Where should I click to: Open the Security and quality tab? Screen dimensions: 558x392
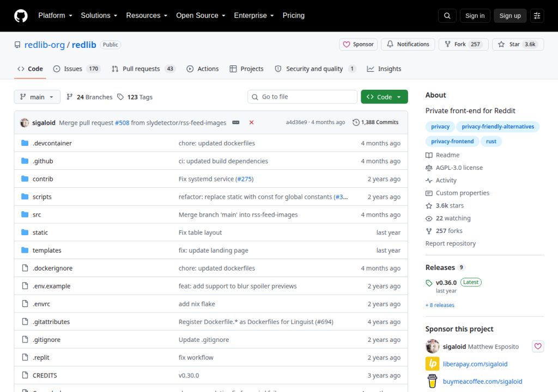click(x=316, y=69)
